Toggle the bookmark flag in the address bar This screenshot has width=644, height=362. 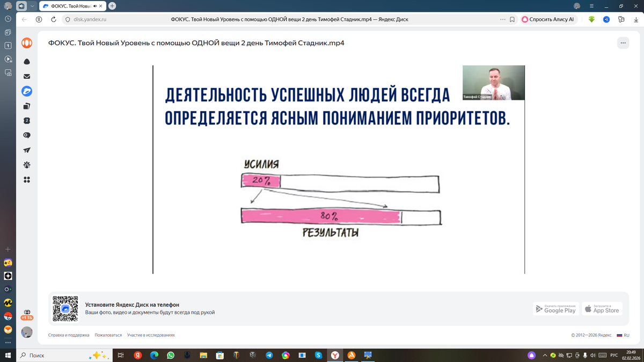coord(511,19)
